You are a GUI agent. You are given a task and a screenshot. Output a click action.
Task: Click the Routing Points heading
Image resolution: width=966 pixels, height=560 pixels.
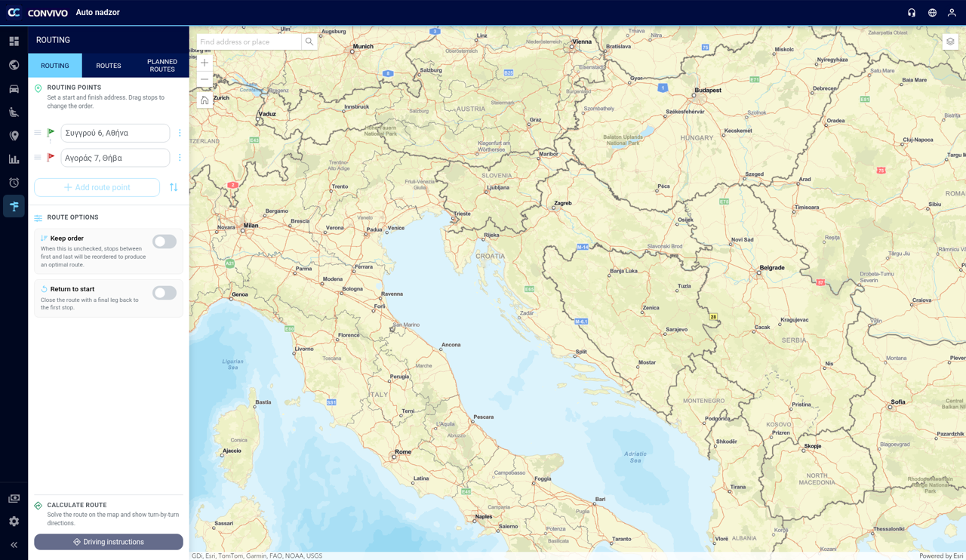(x=74, y=88)
